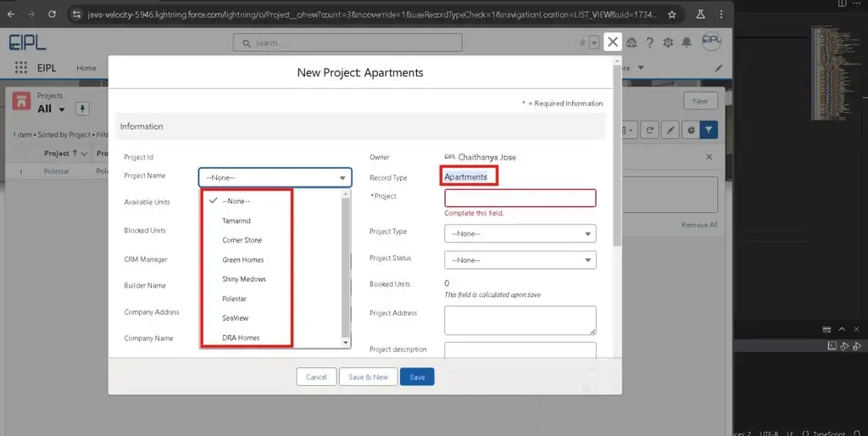Click the browser address bar URL
The image size is (868, 436).
pyautogui.click(x=372, y=14)
